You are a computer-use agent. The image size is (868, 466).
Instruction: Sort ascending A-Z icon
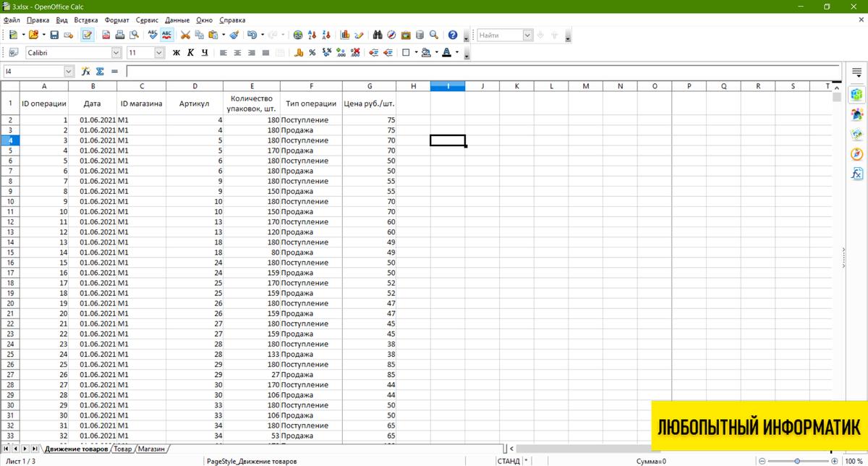pos(312,35)
